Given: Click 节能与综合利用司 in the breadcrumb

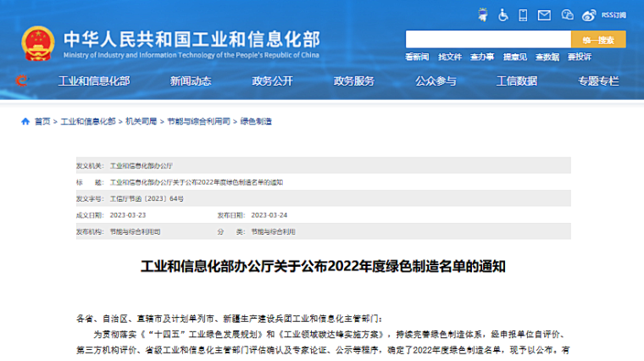Looking at the screenshot, I should point(197,122).
